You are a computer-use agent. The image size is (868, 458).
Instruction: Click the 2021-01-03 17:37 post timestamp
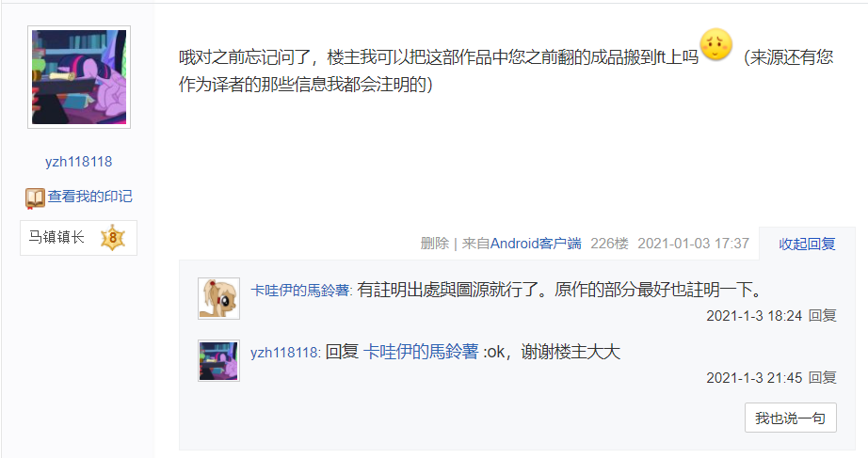click(693, 244)
